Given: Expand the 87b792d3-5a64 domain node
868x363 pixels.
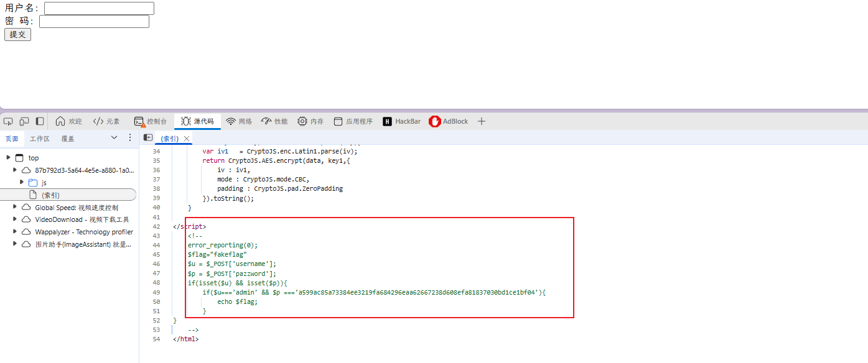Looking at the screenshot, I should tap(15, 170).
